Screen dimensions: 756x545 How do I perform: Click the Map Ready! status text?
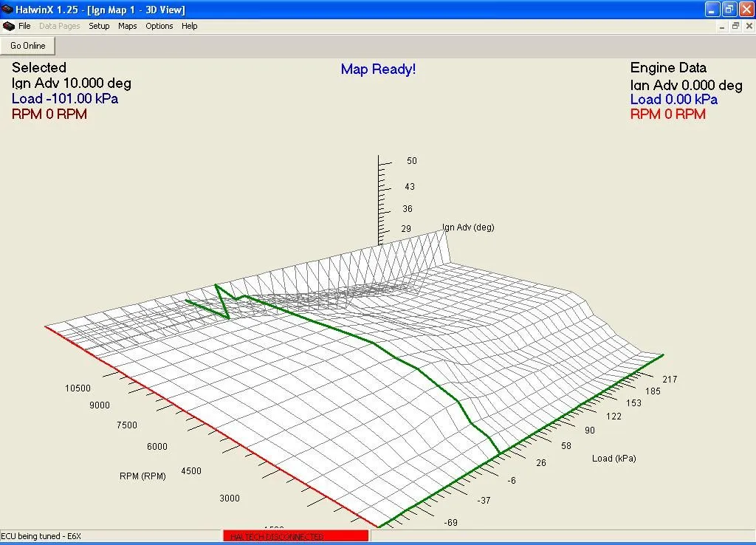tap(378, 69)
